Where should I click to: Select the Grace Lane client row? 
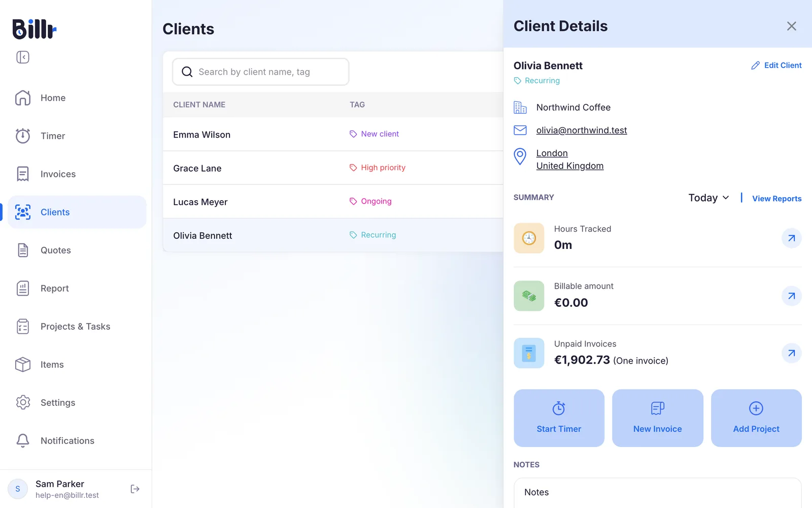point(333,168)
